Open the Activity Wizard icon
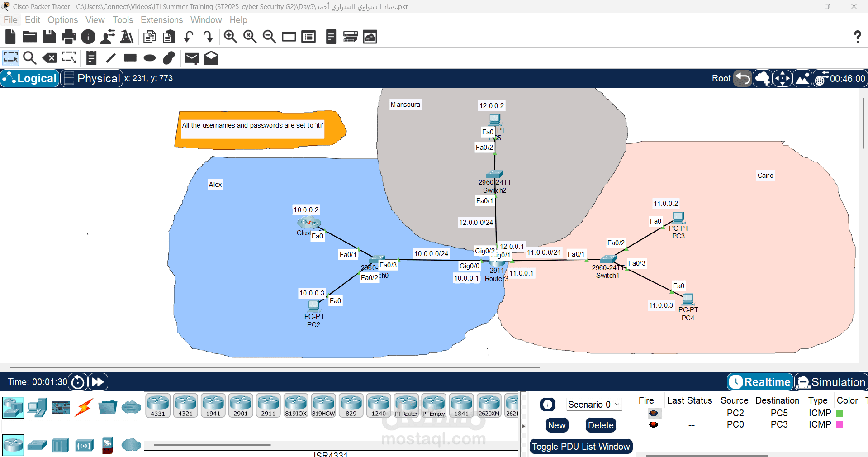868x457 pixels. coord(108,37)
